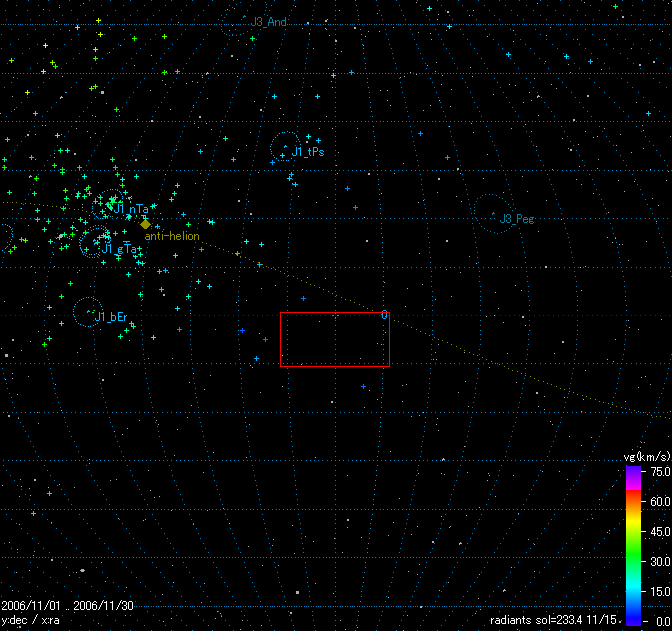Click the 30.0 velocity scale value
The image size is (672, 631).
point(660,561)
